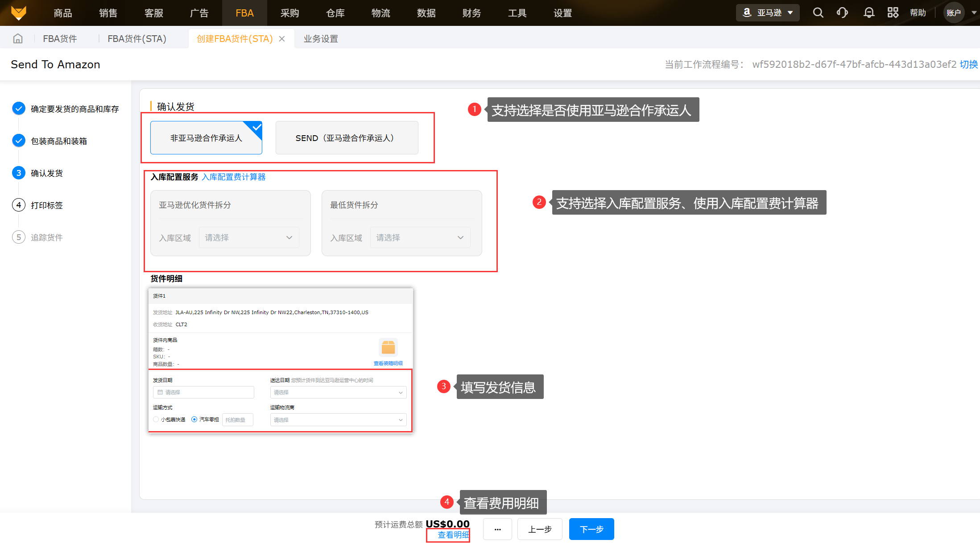Click the fox logo icon
980x544 pixels.
19,12
